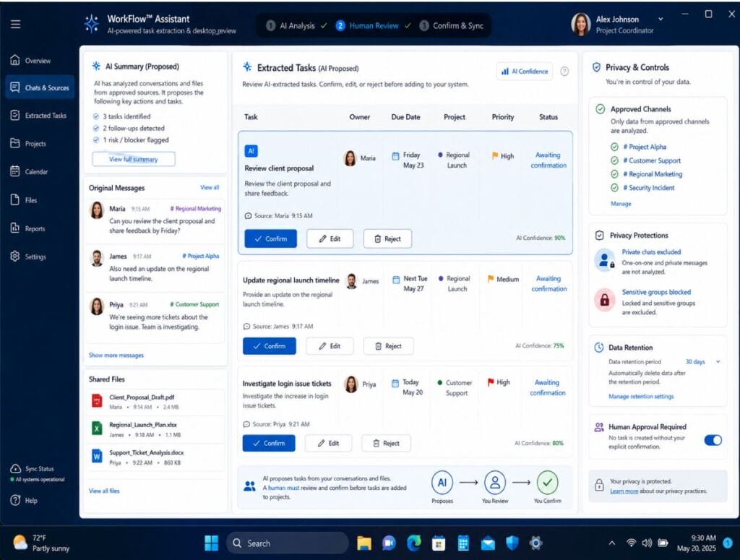Open Microsoft Edge from the taskbar
Screen dimensions: 740x560
tap(414, 543)
